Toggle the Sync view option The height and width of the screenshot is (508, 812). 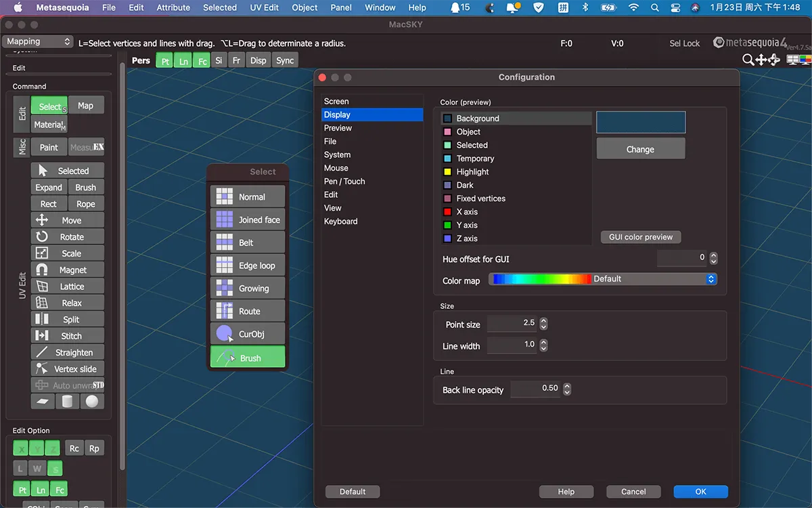(285, 60)
